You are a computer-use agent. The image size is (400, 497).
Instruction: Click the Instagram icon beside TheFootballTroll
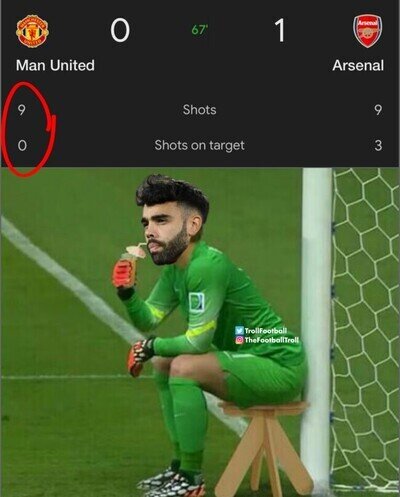239,340
